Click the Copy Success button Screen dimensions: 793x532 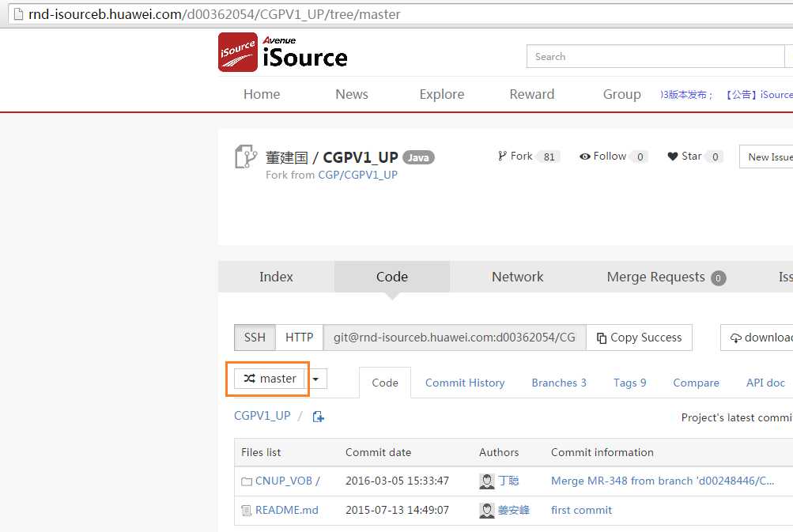(x=640, y=338)
